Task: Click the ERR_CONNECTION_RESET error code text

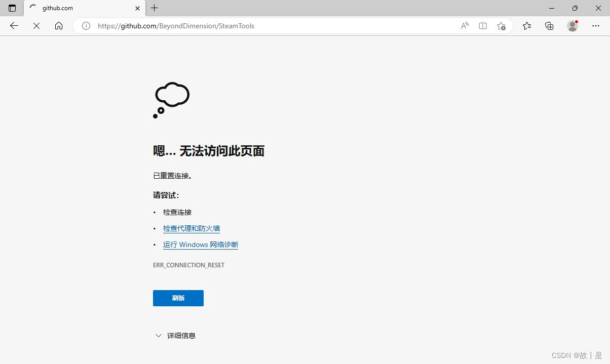Action: point(188,265)
